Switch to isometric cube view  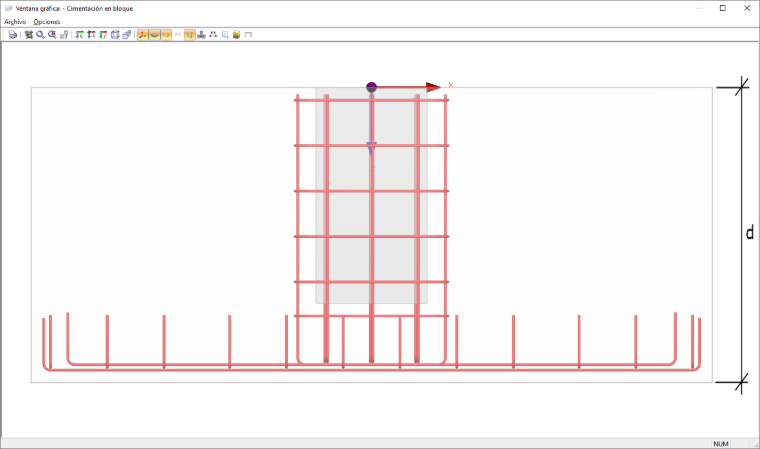click(x=115, y=34)
